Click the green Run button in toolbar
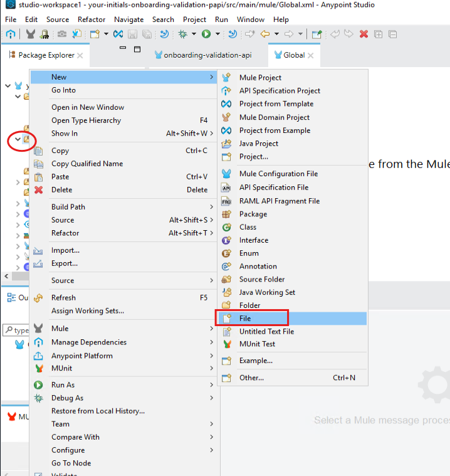The height and width of the screenshot is (476, 450). point(206,34)
